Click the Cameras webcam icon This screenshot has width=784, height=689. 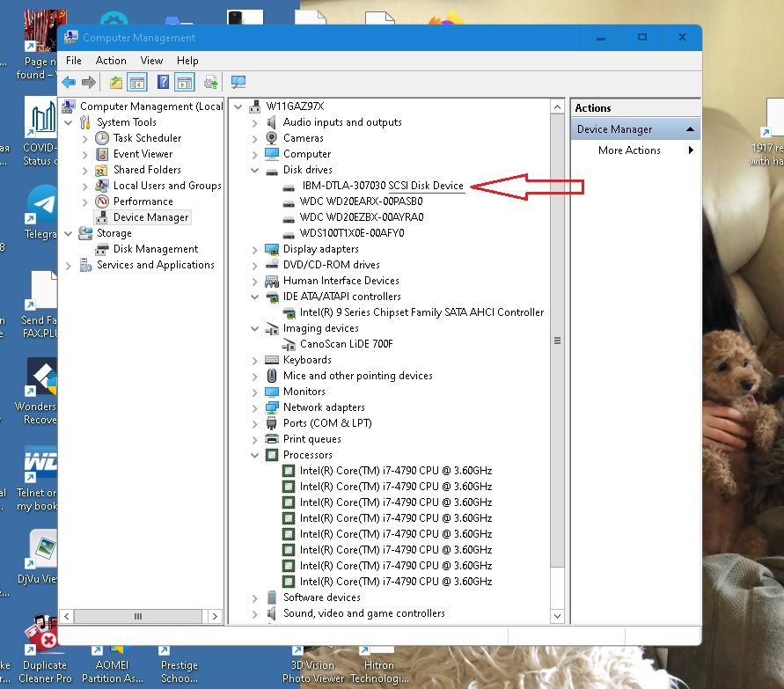pos(272,138)
